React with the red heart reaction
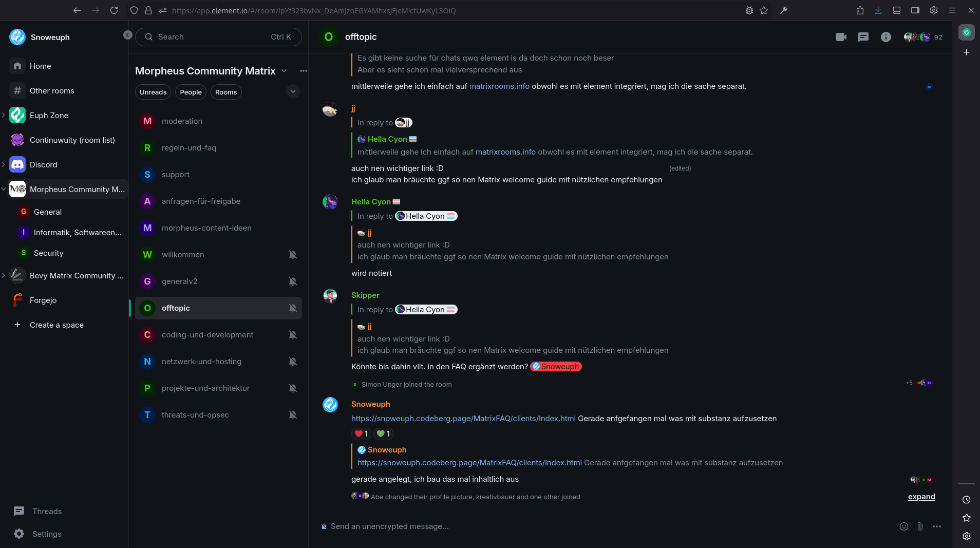The image size is (980, 548). click(361, 434)
